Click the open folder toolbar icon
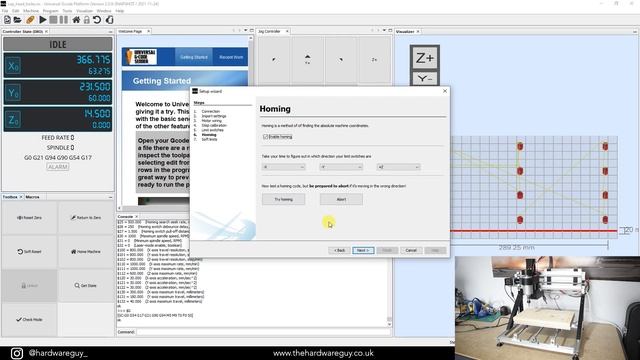 coord(18,20)
